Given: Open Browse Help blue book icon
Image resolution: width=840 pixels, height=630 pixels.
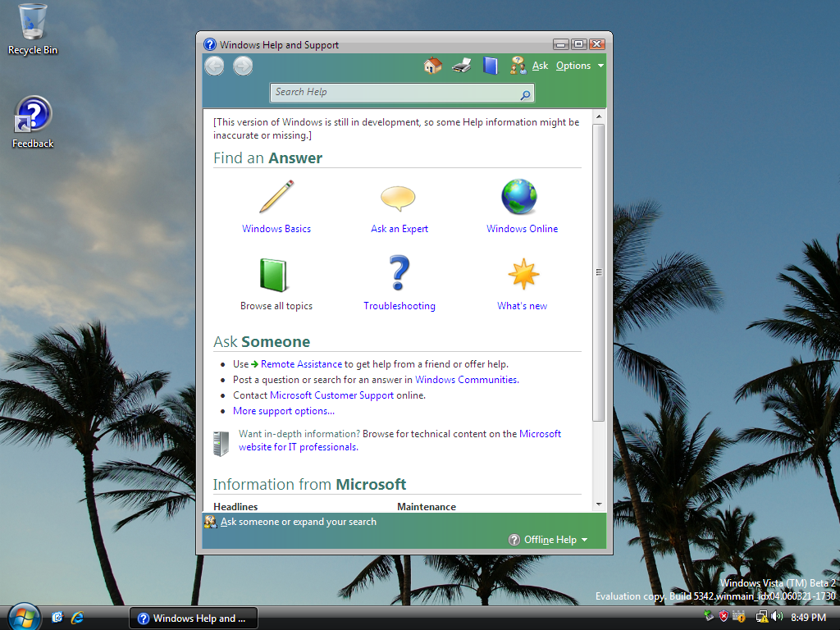Looking at the screenshot, I should [x=490, y=66].
